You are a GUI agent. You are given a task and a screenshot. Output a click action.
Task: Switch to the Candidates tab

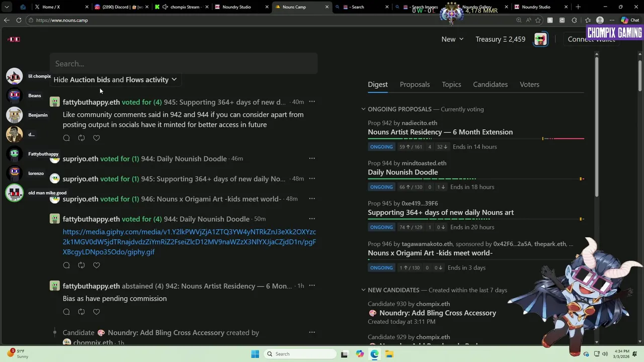pos(490,84)
